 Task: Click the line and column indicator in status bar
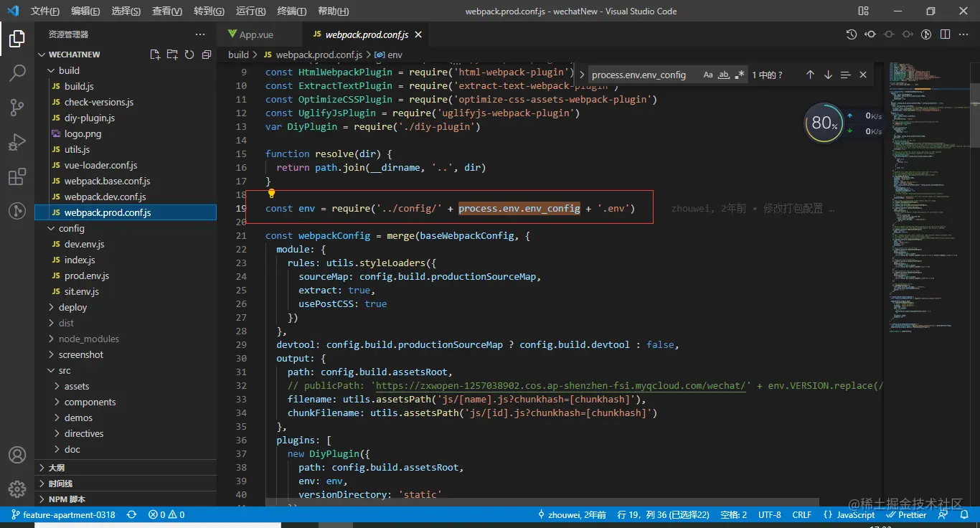point(665,514)
